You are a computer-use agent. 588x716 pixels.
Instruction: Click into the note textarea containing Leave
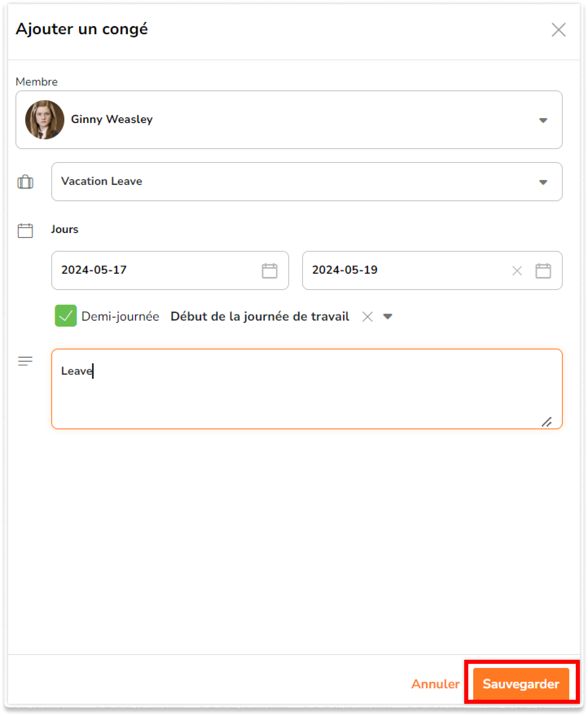307,389
